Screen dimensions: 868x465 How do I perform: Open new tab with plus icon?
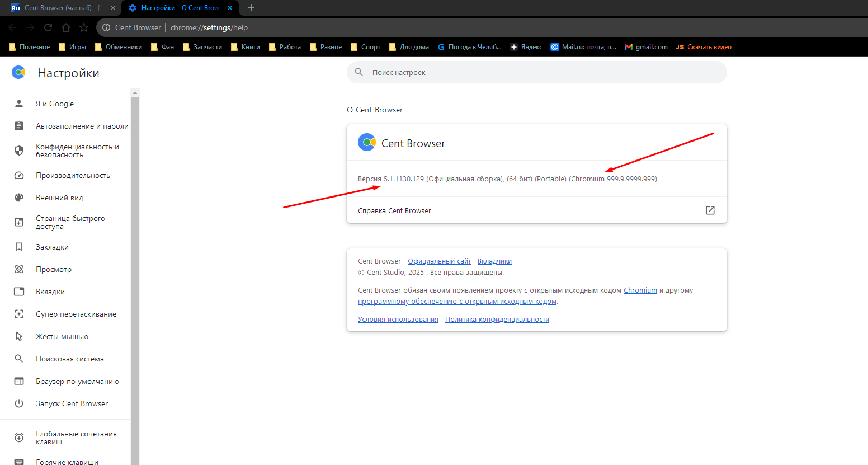coord(251,8)
